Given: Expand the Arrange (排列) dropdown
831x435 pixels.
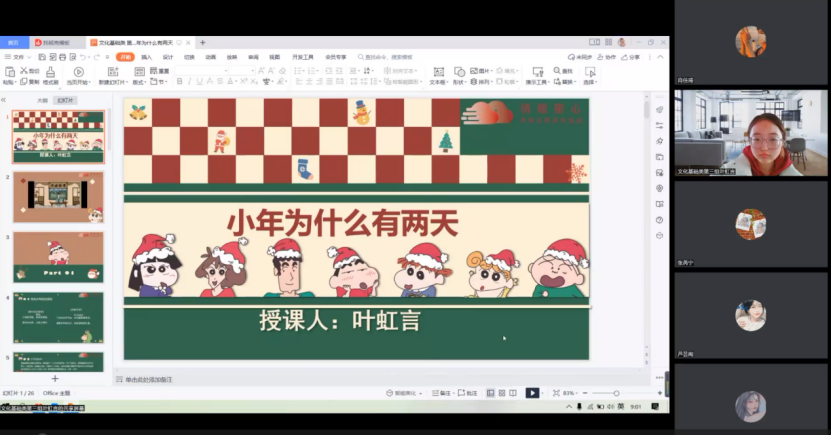Looking at the screenshot, I should click(491, 82).
